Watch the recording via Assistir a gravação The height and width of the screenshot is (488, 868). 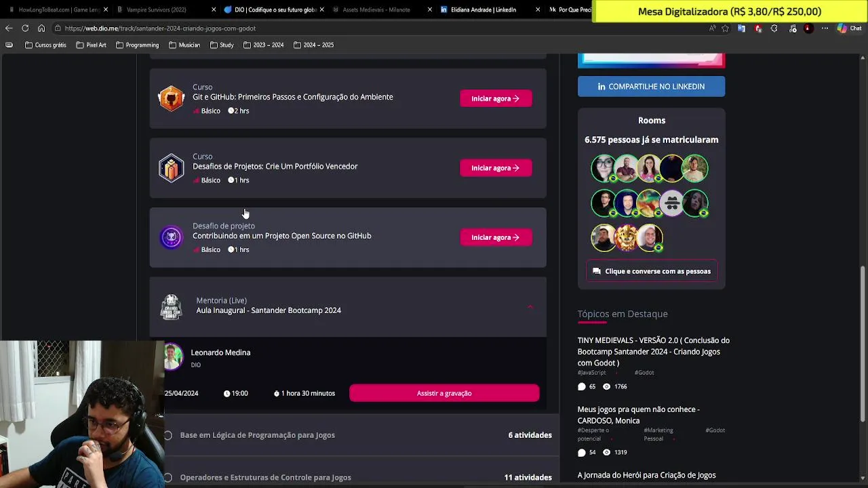click(444, 393)
